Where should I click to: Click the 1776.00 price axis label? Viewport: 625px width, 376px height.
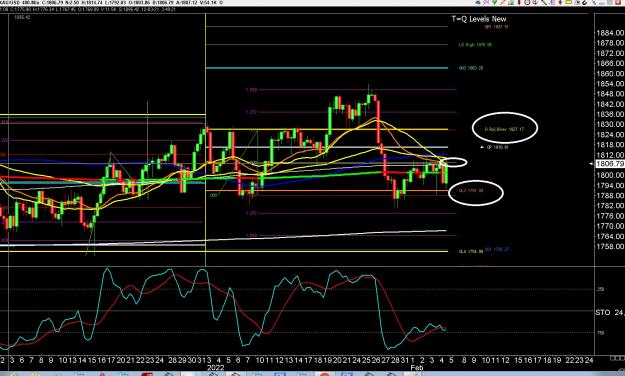click(x=610, y=216)
